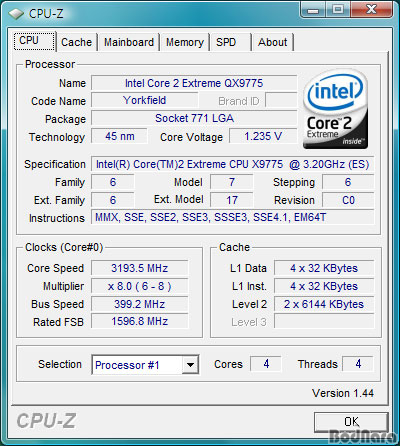The image size is (400, 446).
Task: Close the CPU-Z window
Action: pyautogui.click(x=371, y=10)
